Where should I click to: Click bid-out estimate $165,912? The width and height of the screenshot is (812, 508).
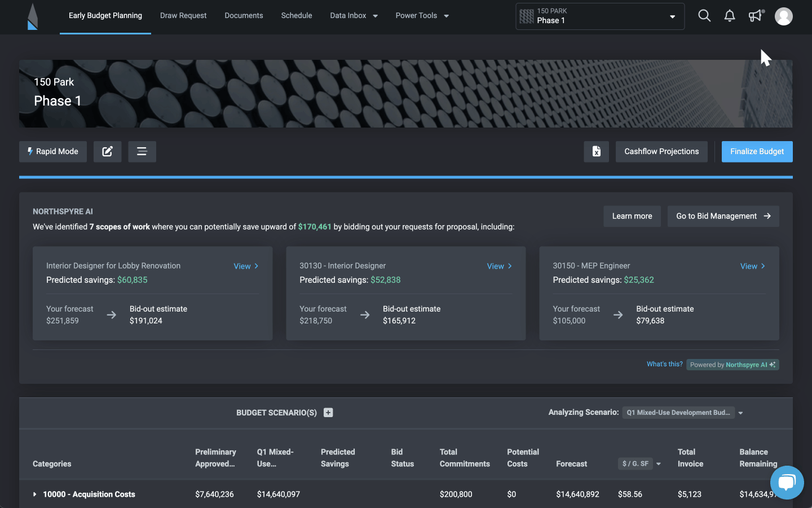pyautogui.click(x=399, y=321)
